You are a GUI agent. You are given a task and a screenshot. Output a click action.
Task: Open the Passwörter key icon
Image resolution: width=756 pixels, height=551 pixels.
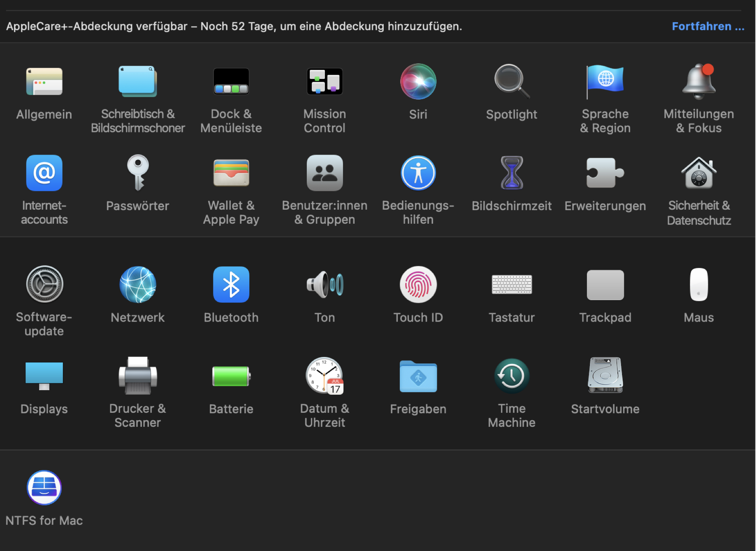click(x=138, y=173)
